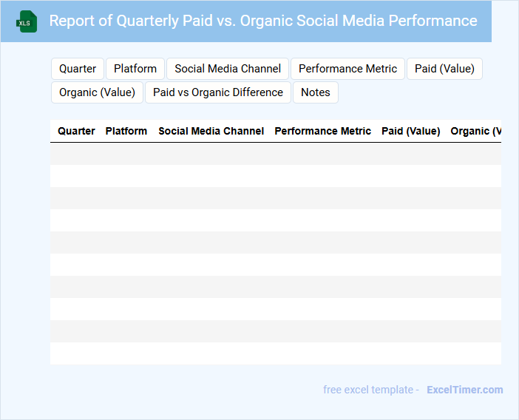Choose the Performance Metric tag

click(x=347, y=69)
